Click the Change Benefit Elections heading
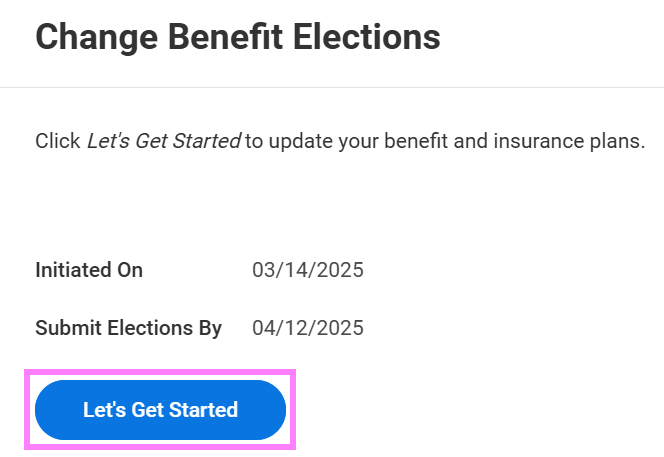Viewport: 664px width, 457px height. point(238,38)
